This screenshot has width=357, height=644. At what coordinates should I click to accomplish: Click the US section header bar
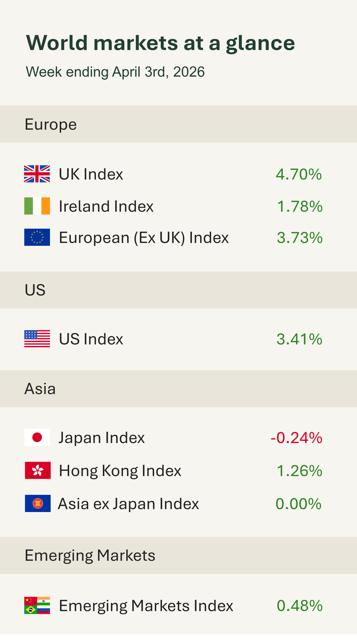click(x=178, y=290)
